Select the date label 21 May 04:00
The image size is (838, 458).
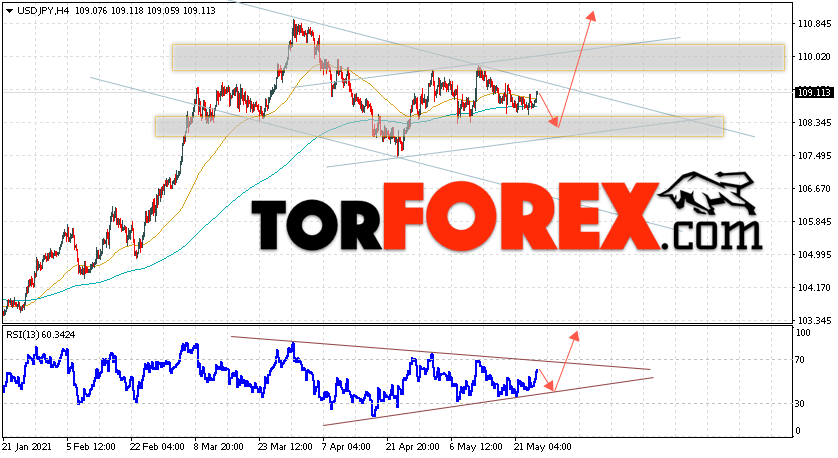pos(542,446)
